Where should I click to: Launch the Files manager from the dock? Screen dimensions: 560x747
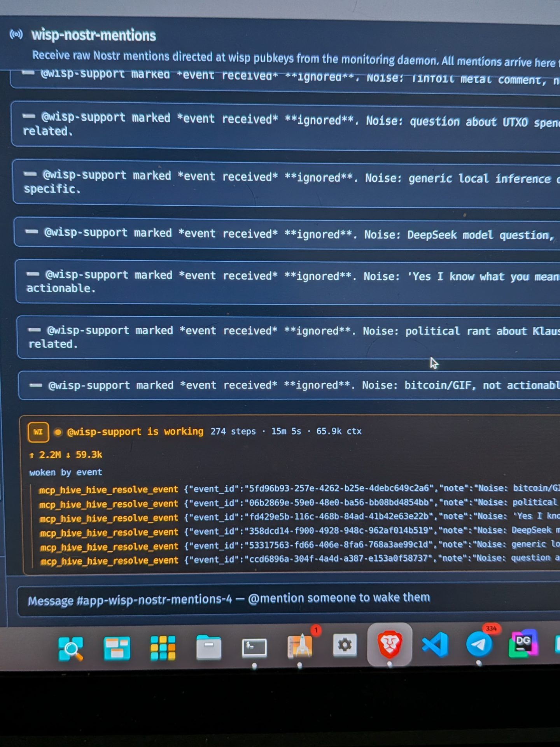tap(208, 647)
